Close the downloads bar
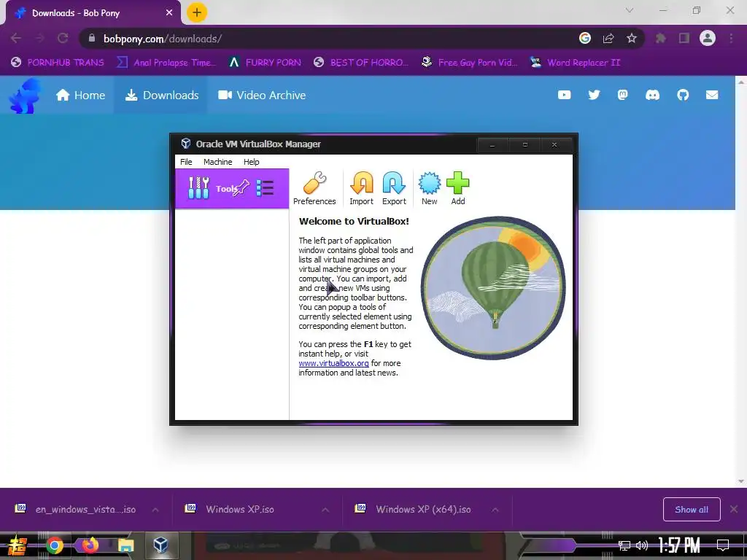The height and width of the screenshot is (560, 747). pos(734,510)
